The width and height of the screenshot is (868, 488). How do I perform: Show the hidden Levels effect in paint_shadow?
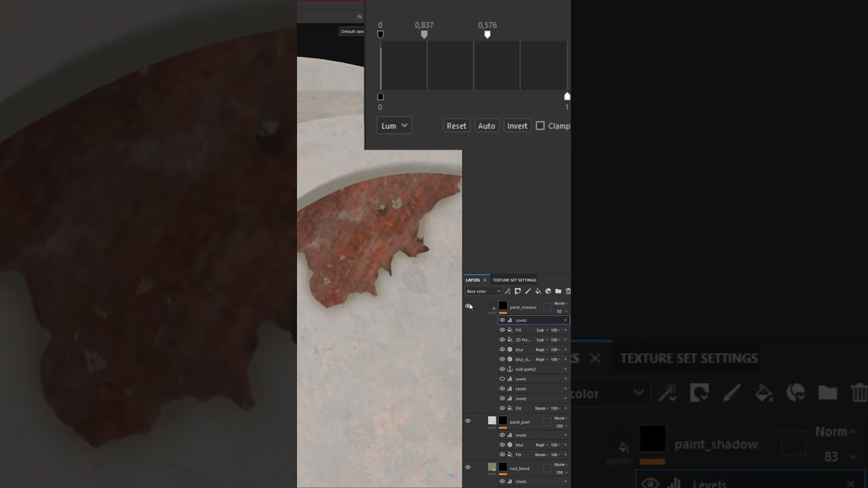pyautogui.click(x=502, y=379)
